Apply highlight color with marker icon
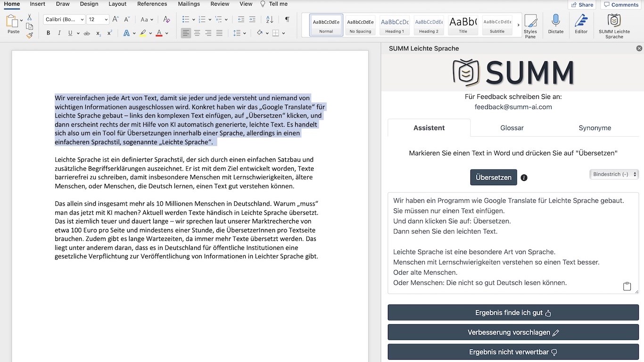The image size is (644, 362). (143, 33)
